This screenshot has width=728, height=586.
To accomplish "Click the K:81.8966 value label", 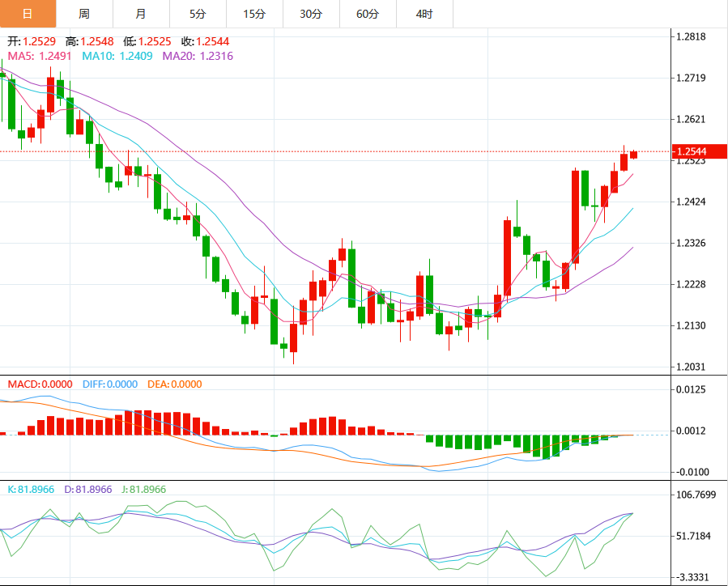I will coord(31,490).
